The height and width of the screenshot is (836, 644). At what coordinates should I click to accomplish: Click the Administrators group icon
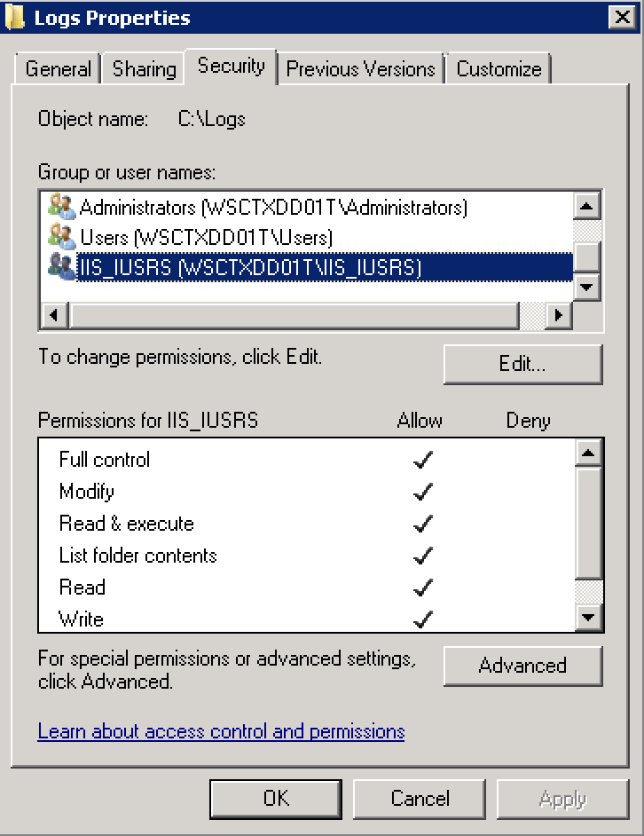tap(61, 208)
